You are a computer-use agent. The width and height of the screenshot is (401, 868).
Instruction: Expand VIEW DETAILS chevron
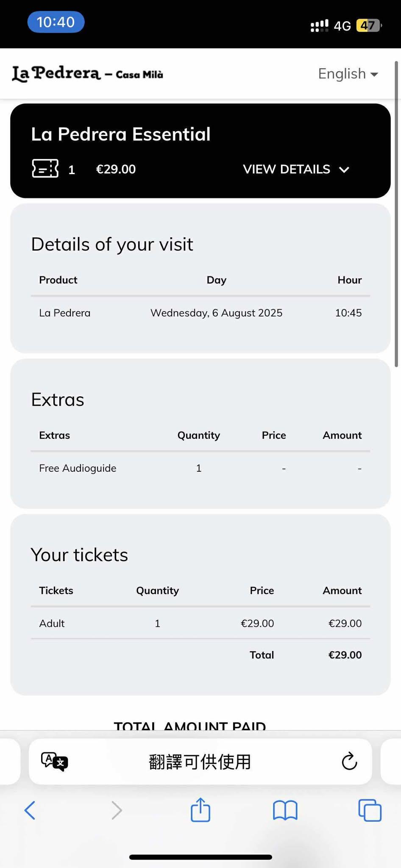pyautogui.click(x=344, y=170)
